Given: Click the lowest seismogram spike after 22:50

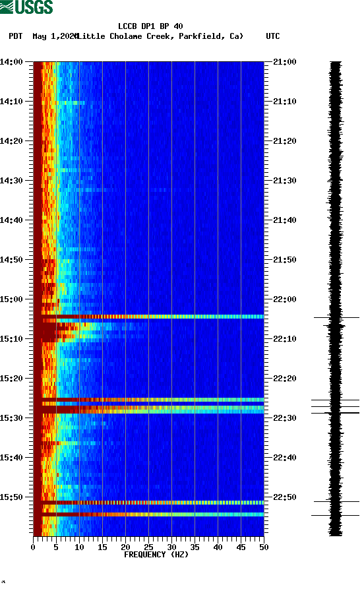Looking at the screenshot, I should pos(335,515).
